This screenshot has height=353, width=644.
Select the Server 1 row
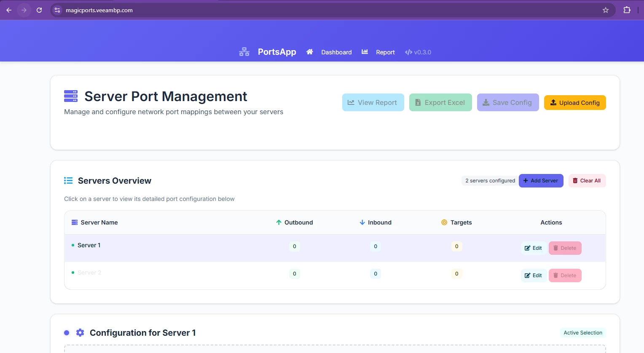pos(335,248)
